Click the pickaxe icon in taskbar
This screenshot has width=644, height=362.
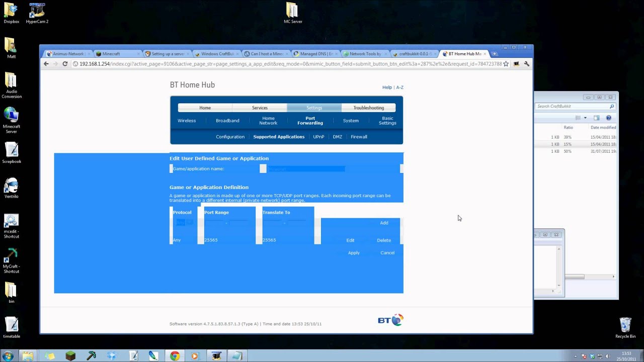point(91,356)
